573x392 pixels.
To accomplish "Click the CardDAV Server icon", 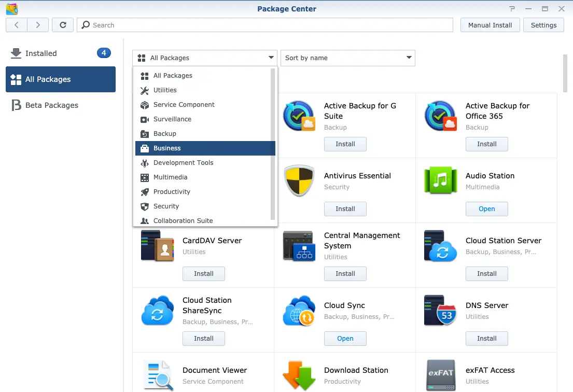I will 158,245.
